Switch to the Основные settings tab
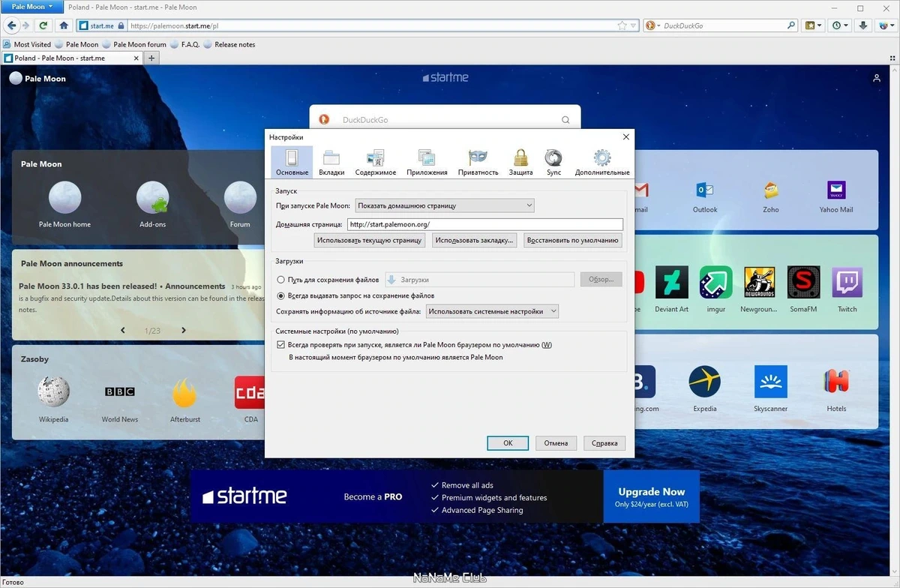Viewport: 900px width, 588px height. 292,161
